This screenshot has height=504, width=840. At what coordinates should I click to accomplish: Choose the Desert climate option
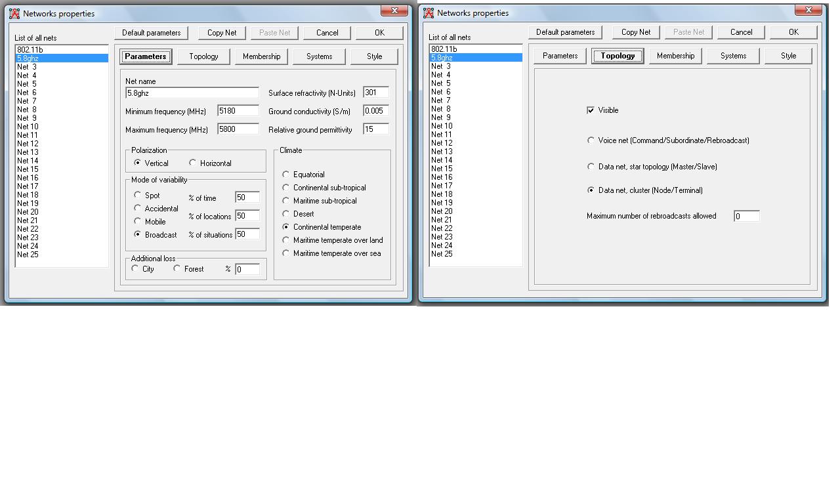(x=285, y=213)
